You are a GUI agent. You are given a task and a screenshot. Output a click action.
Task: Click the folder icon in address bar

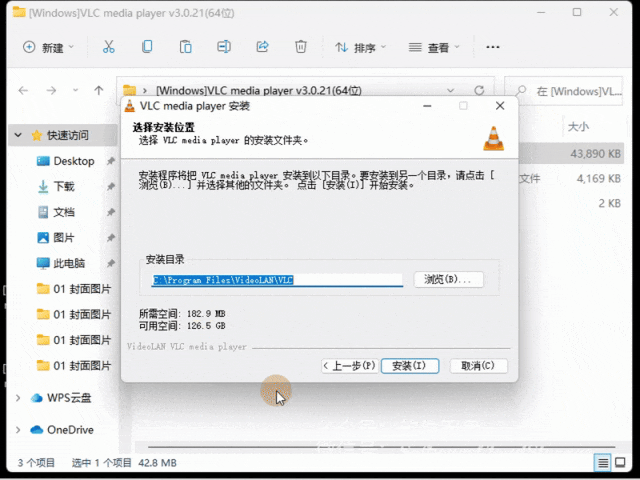pos(129,90)
